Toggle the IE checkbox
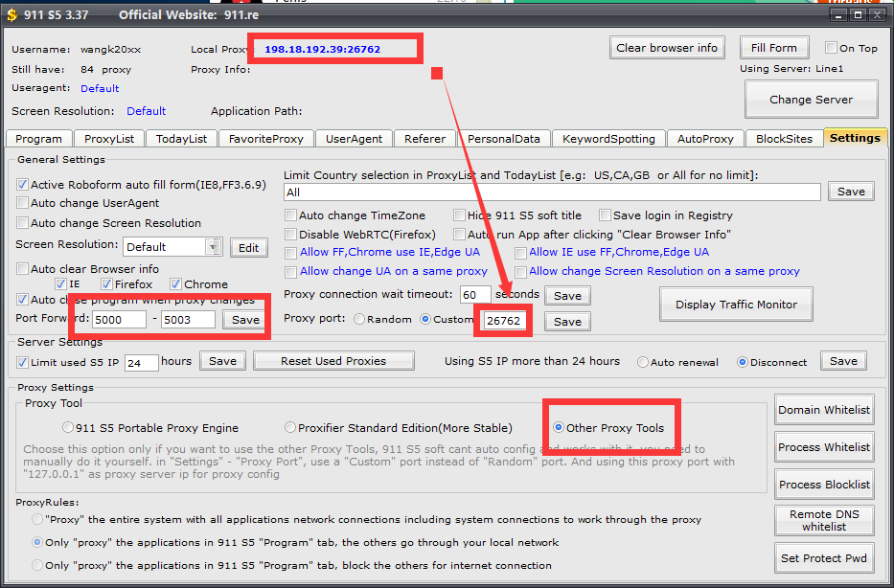The image size is (894, 588). pos(60,283)
